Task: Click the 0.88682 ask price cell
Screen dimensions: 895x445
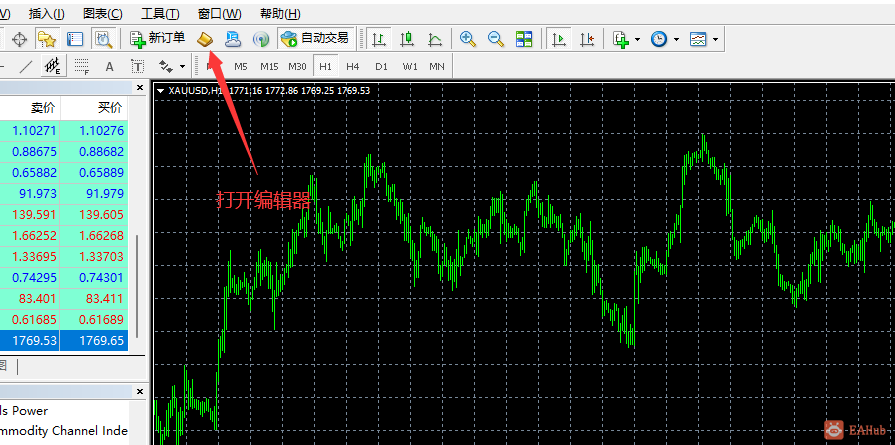Action: pos(94,152)
